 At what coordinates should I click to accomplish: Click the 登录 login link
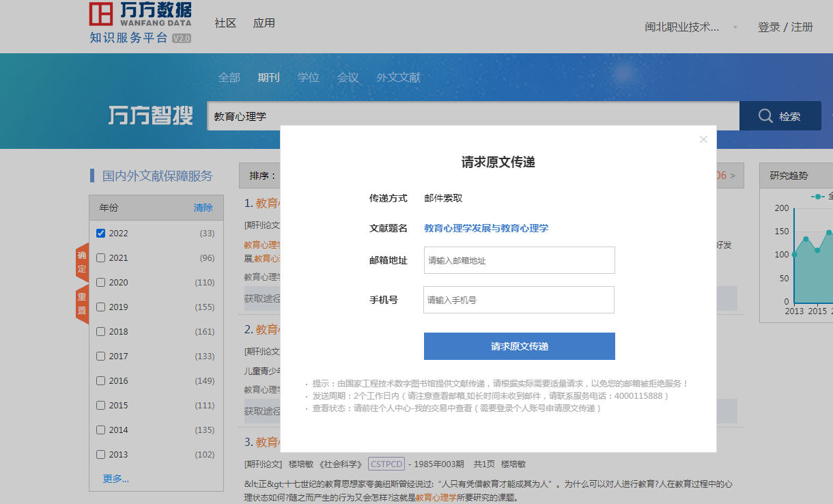click(x=770, y=27)
